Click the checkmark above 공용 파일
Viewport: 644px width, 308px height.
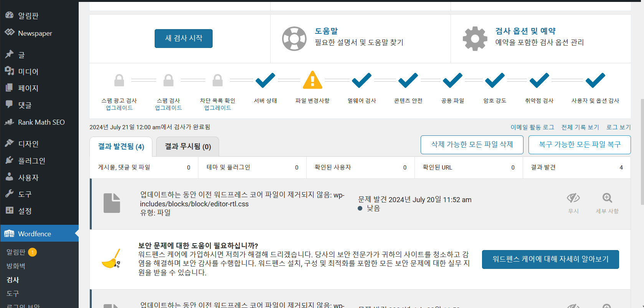pos(452,80)
